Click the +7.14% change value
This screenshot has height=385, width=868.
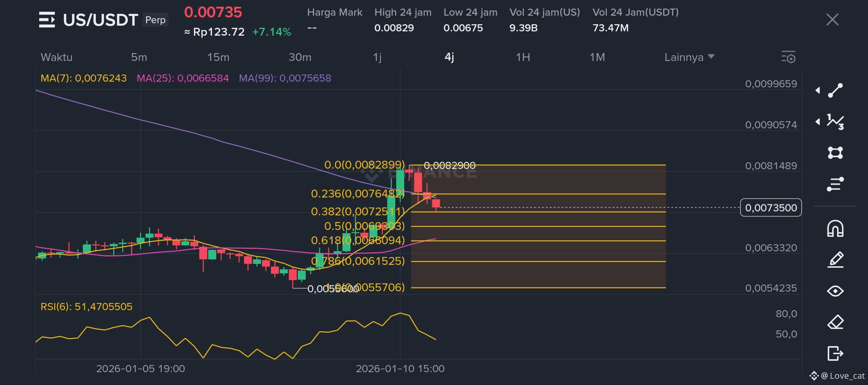(272, 32)
